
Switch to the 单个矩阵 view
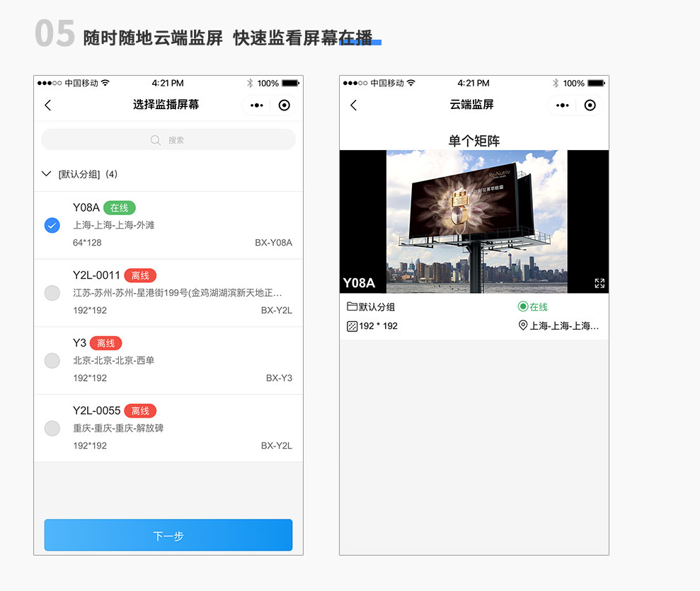click(x=474, y=140)
